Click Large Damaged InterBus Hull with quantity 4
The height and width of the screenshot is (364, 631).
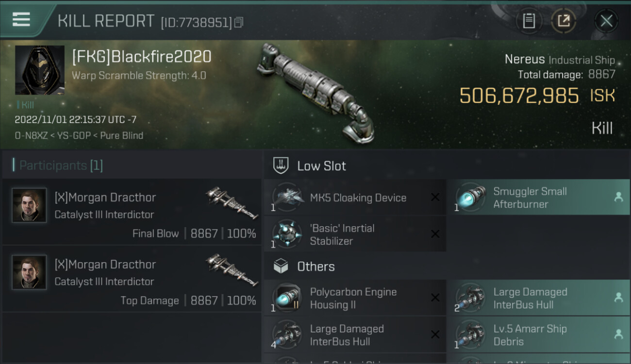[x=355, y=335]
